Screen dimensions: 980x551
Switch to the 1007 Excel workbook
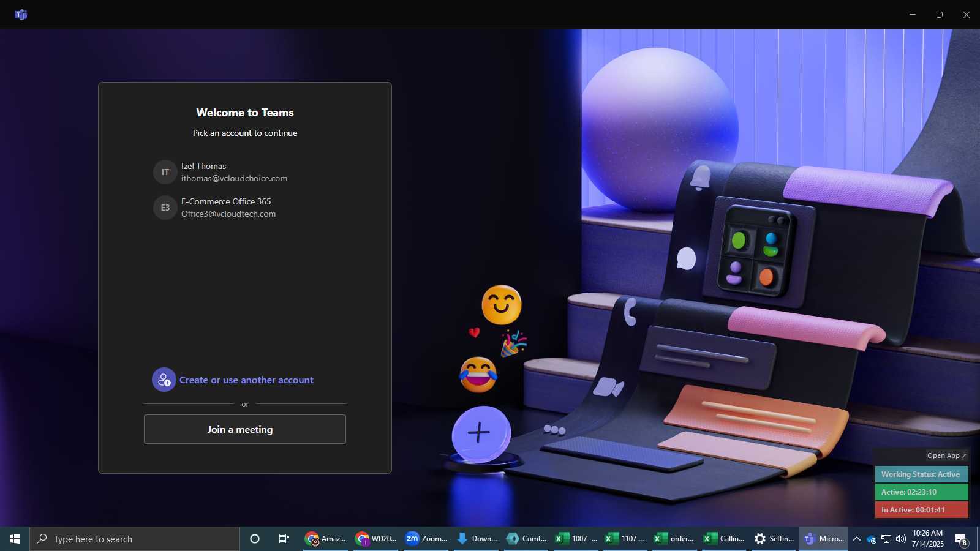pyautogui.click(x=576, y=539)
